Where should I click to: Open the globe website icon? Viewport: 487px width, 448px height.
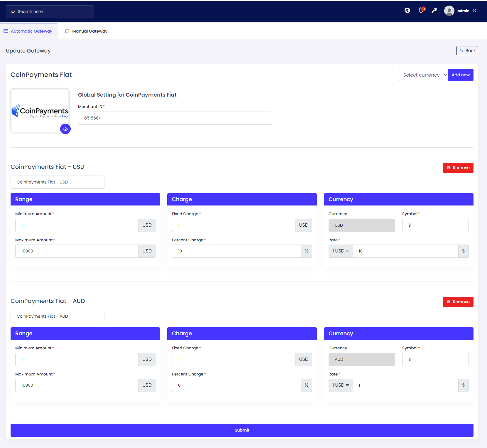[407, 11]
